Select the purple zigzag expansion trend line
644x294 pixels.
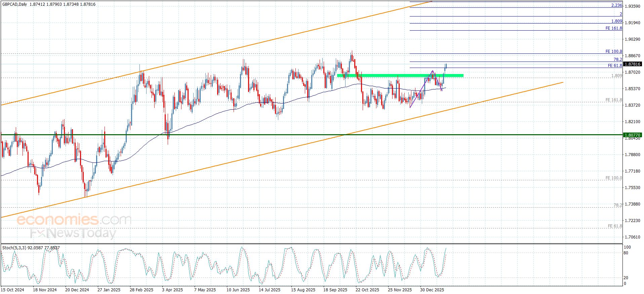click(421, 89)
